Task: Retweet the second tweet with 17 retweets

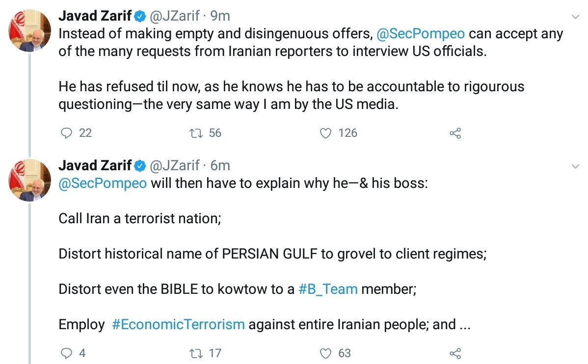Action: [195, 353]
